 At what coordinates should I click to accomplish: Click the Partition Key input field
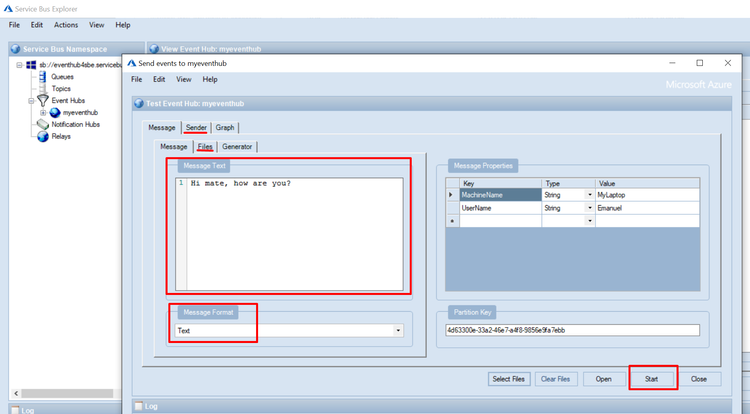pos(572,330)
